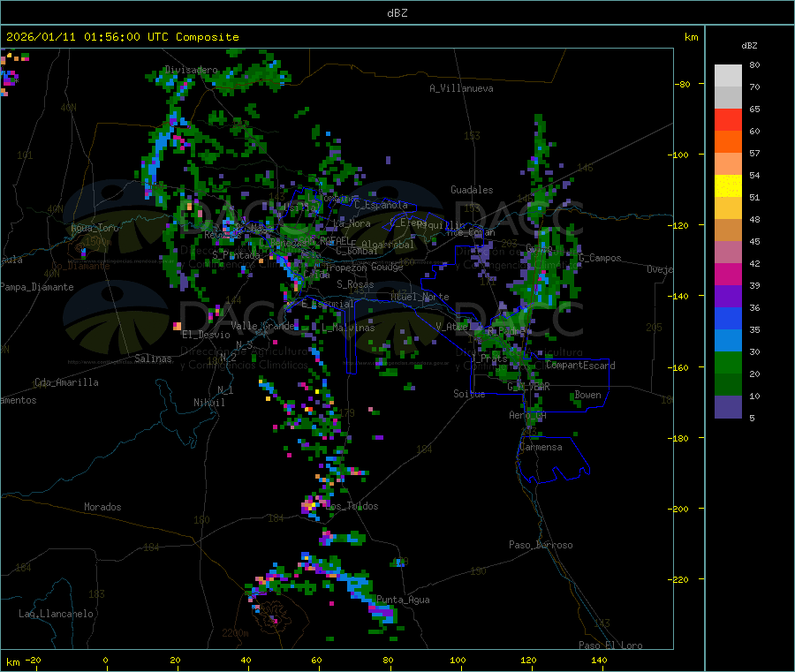Click the 'Cda_Amarilla' map label
The image size is (795, 672).
[66, 382]
